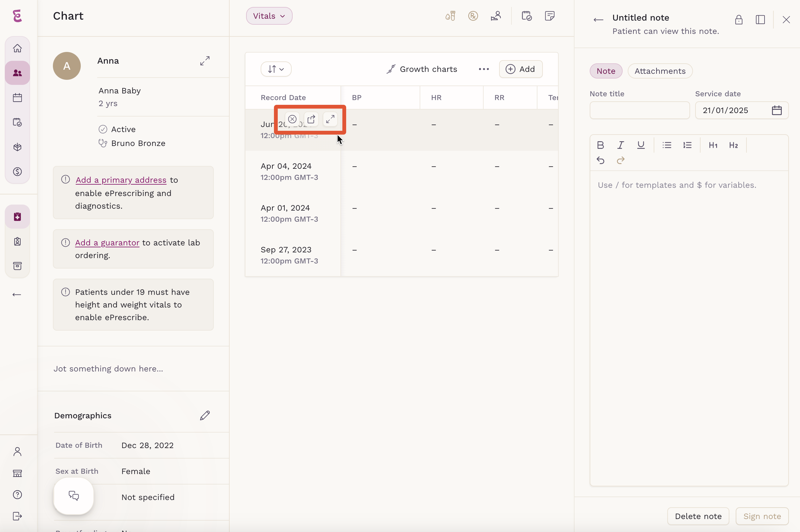The width and height of the screenshot is (800, 532).
Task: Open the Service date calendar picker
Action: [x=777, y=110]
